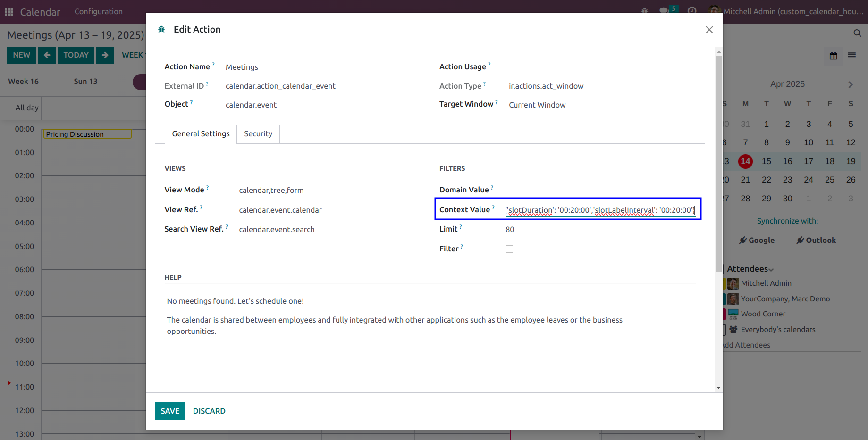
Task: Open the debug tools bug icon in top bar
Action: click(x=645, y=11)
